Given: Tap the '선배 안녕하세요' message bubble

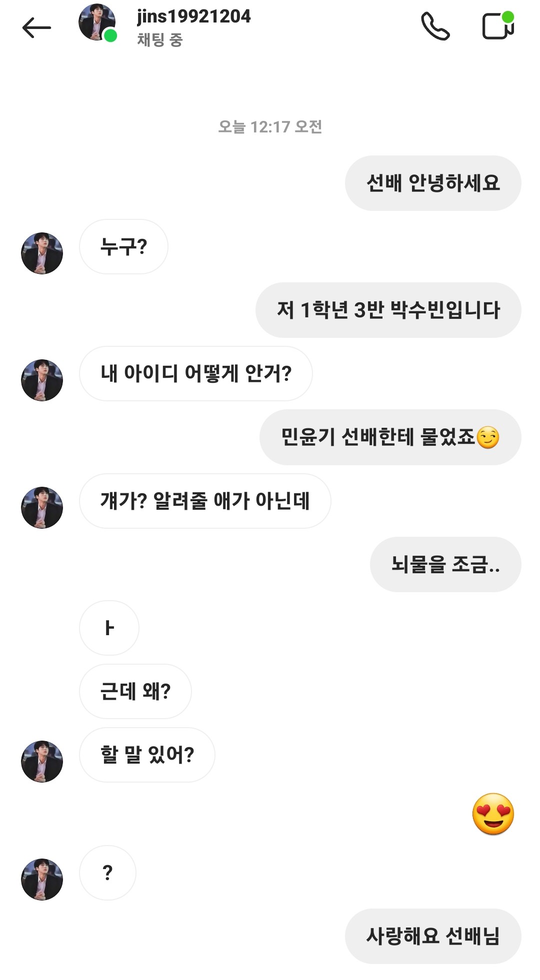Looking at the screenshot, I should 433,183.
